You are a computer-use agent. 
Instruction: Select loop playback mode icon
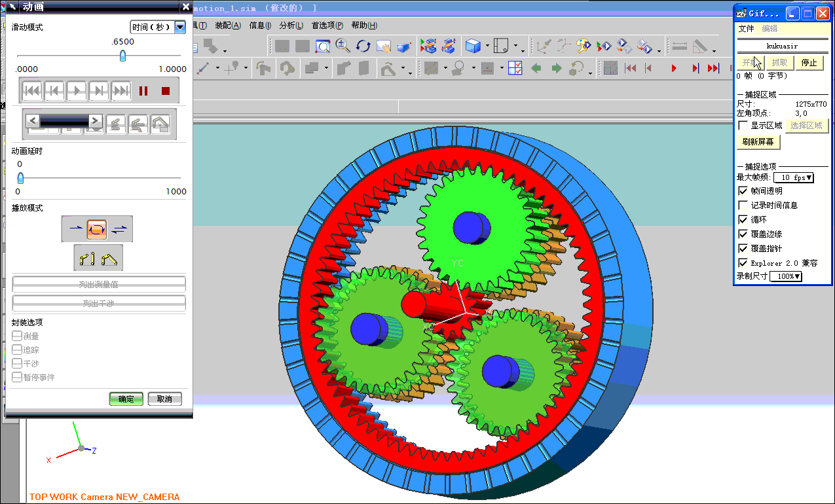click(97, 228)
